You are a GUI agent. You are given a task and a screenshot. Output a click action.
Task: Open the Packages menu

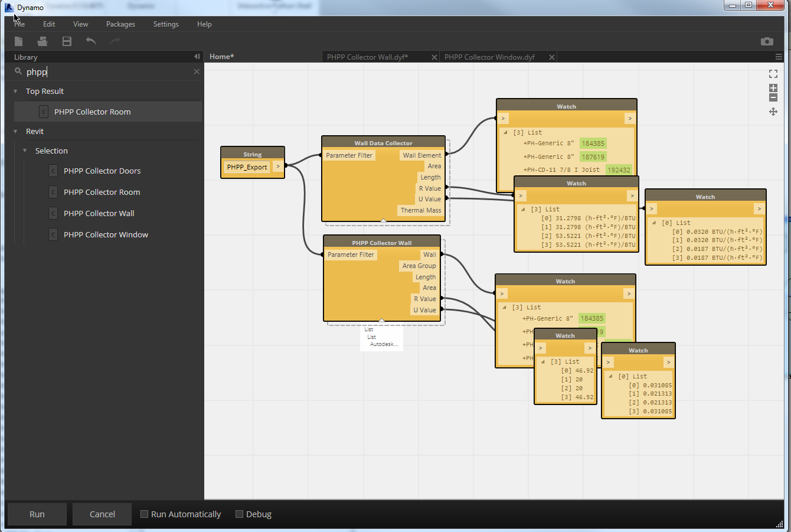point(120,24)
